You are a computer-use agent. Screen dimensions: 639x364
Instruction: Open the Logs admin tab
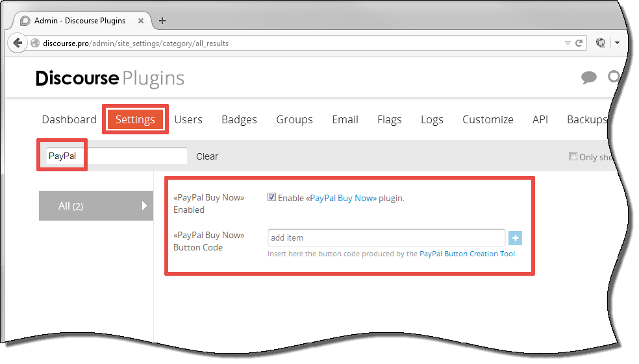[x=432, y=119]
